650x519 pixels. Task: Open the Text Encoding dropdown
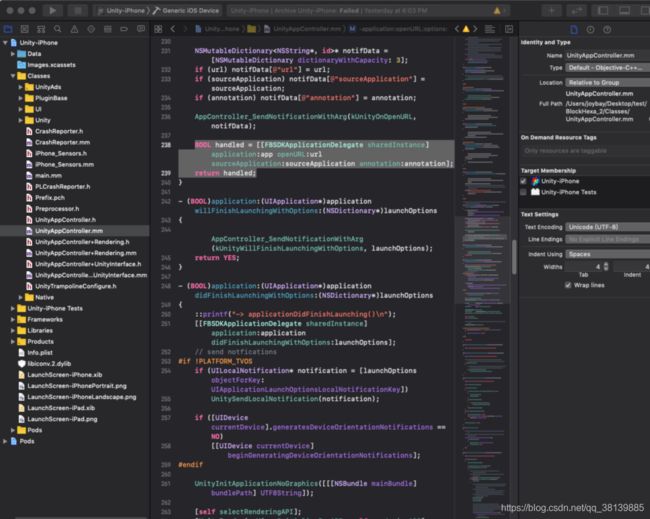[608, 227]
